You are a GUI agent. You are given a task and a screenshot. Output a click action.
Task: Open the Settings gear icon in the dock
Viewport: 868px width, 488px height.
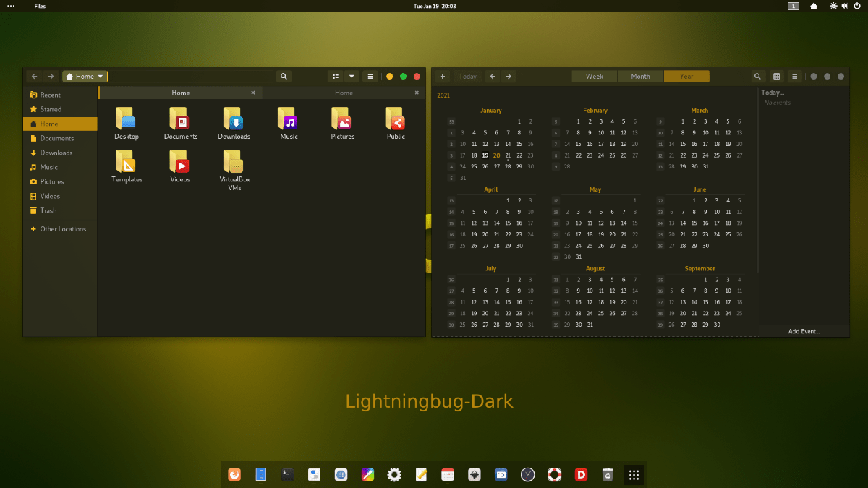pyautogui.click(x=393, y=475)
